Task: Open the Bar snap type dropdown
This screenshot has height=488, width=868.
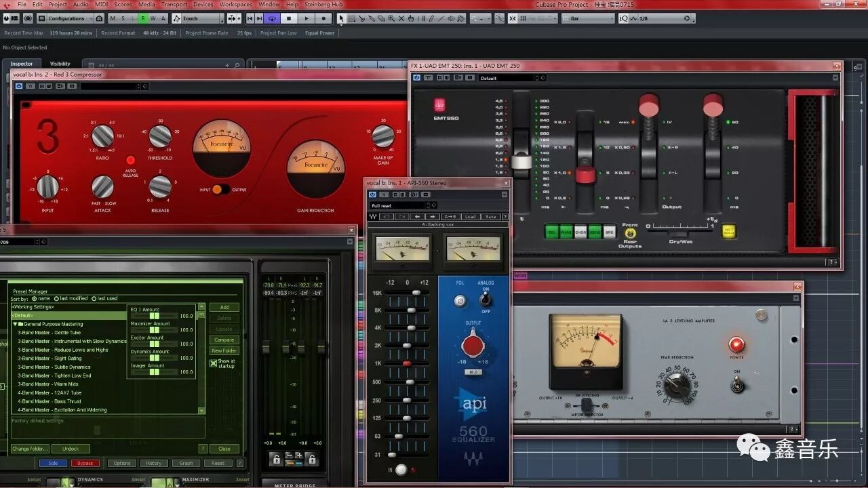Action: tap(587, 18)
